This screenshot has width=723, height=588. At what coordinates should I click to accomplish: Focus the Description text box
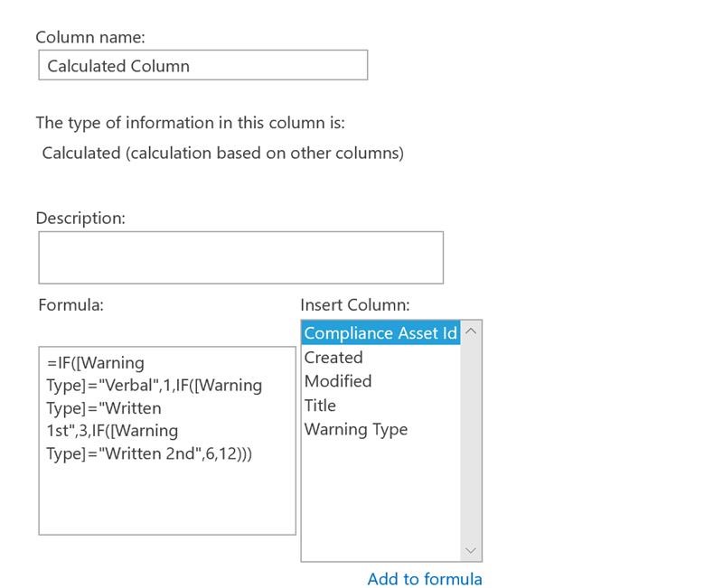240,257
